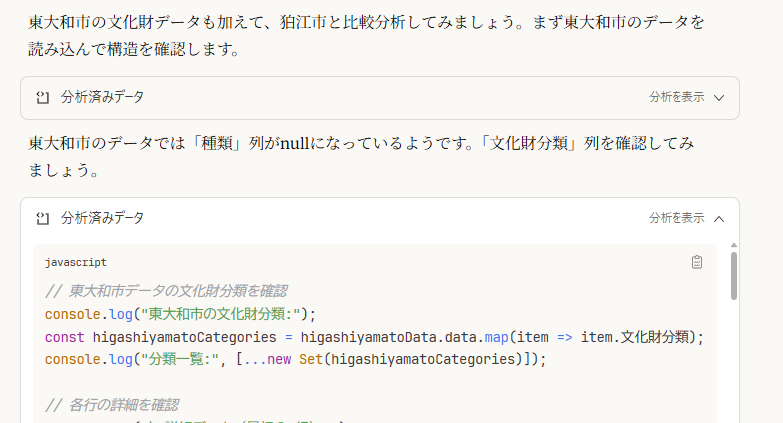Click the javascript language label
The height and width of the screenshot is (423, 783).
[x=76, y=262]
